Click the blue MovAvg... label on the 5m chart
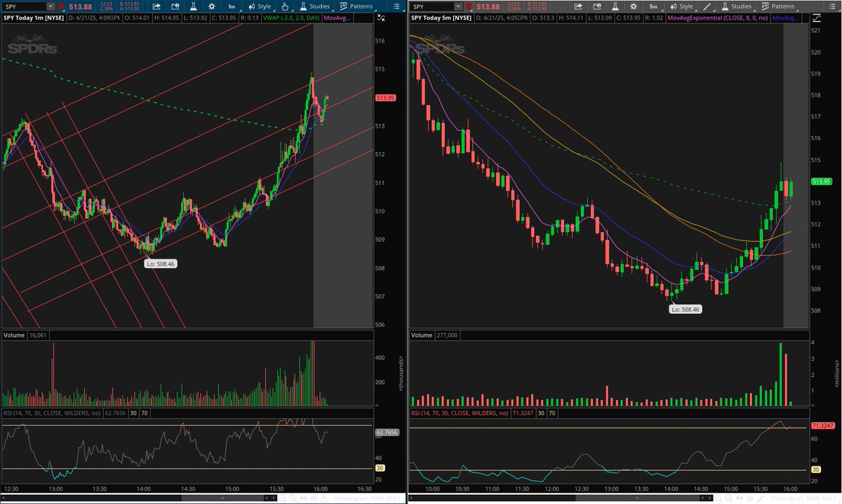 tap(784, 18)
